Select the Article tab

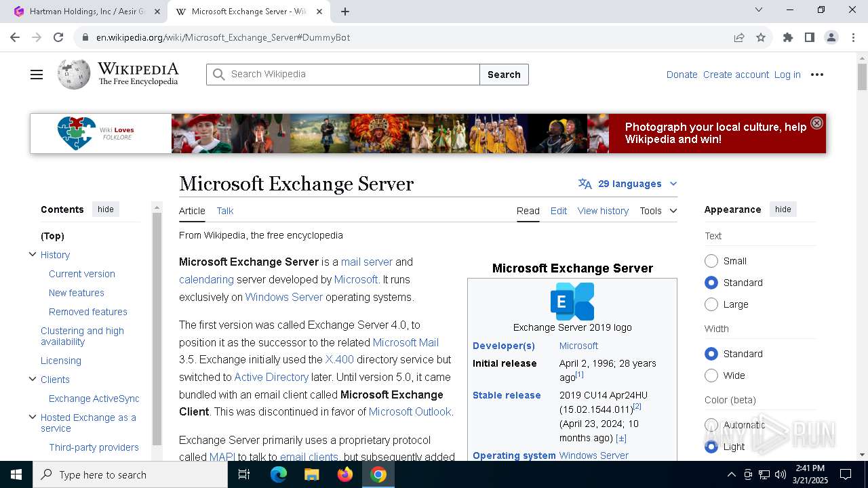[192, 211]
